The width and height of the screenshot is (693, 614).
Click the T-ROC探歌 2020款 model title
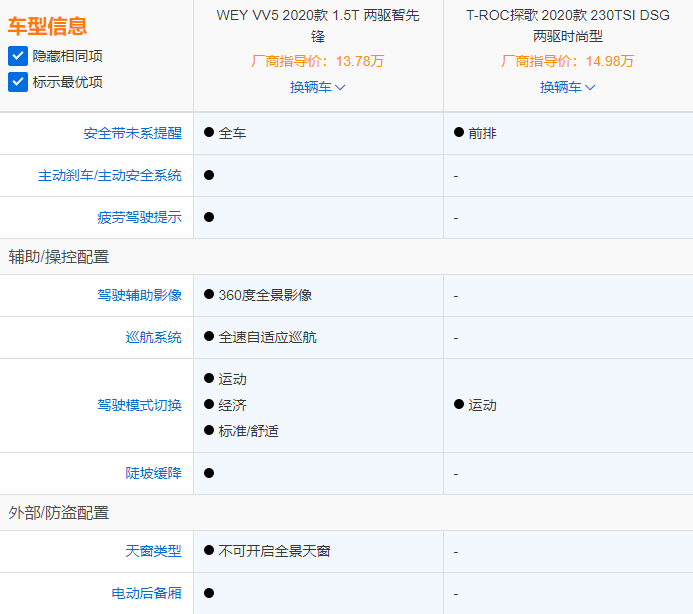567,26
